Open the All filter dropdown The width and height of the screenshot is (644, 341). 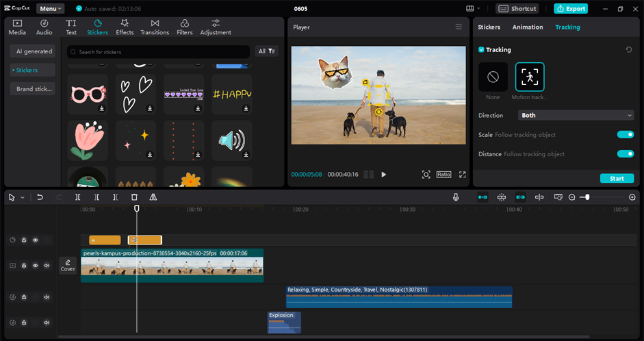coord(266,51)
